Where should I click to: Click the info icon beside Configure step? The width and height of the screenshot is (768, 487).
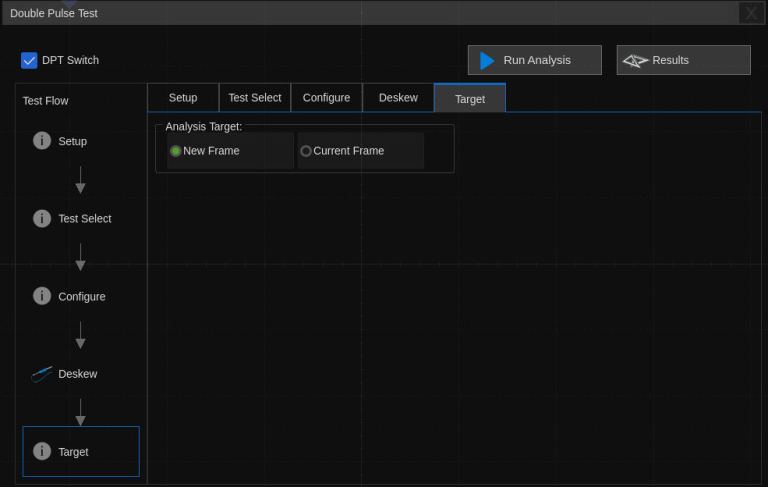[42, 296]
